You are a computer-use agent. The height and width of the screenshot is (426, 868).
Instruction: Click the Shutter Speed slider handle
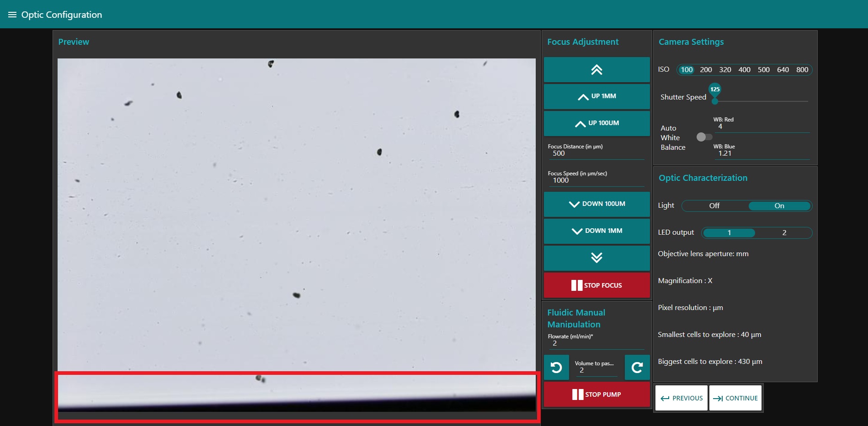(x=715, y=101)
